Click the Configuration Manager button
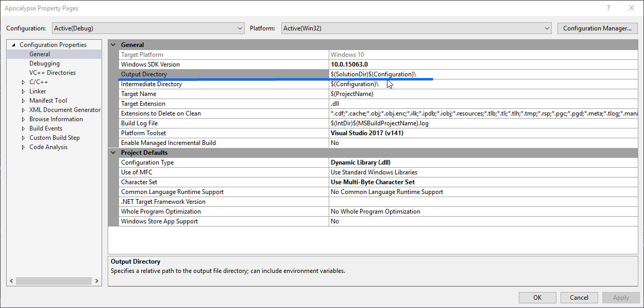644x308 pixels. tap(597, 28)
